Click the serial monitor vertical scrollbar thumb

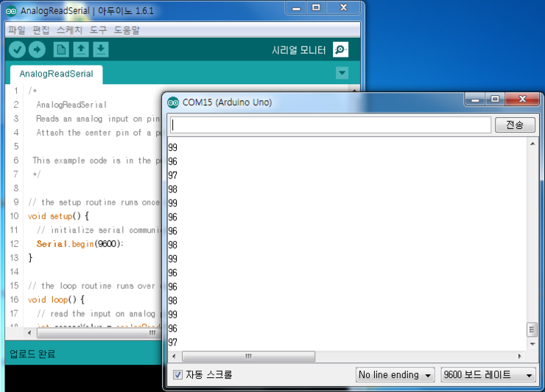click(532, 330)
